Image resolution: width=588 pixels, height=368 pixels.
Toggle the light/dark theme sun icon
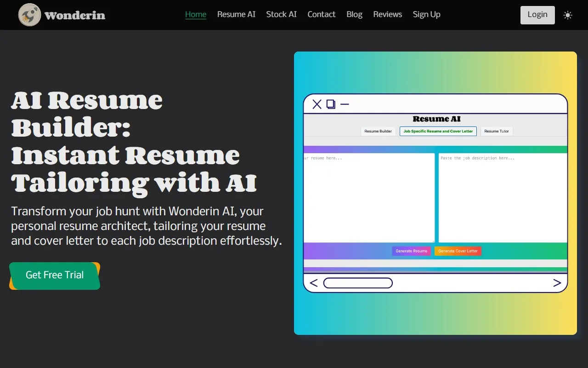pyautogui.click(x=568, y=15)
